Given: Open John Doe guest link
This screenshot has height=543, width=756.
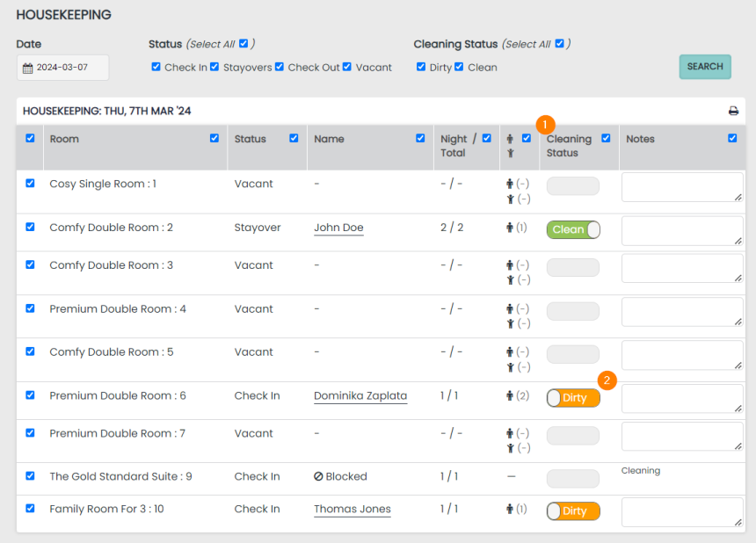Looking at the screenshot, I should (338, 228).
